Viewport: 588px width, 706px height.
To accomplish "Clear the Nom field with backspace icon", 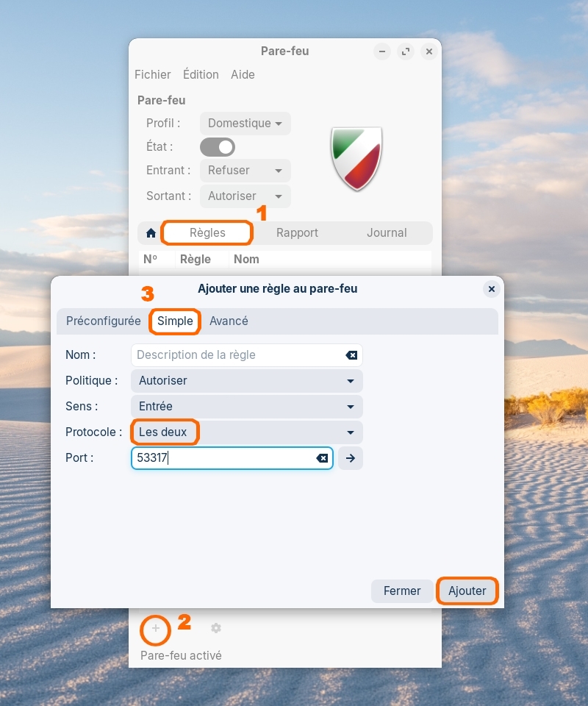I will point(351,355).
